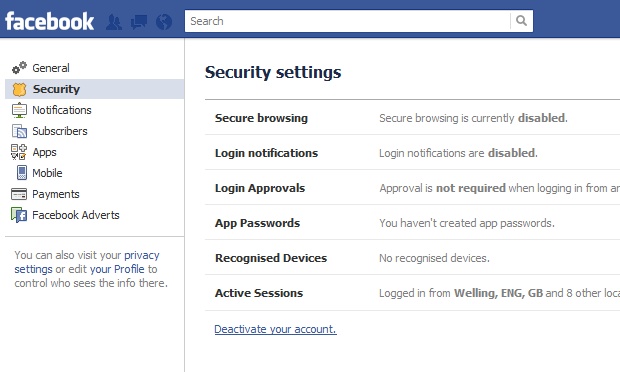Select Mobile in the settings sidebar
The width and height of the screenshot is (620, 372).
47,173
